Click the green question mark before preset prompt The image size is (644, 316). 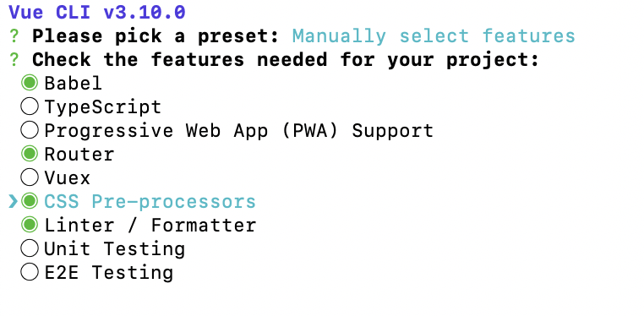(x=14, y=36)
